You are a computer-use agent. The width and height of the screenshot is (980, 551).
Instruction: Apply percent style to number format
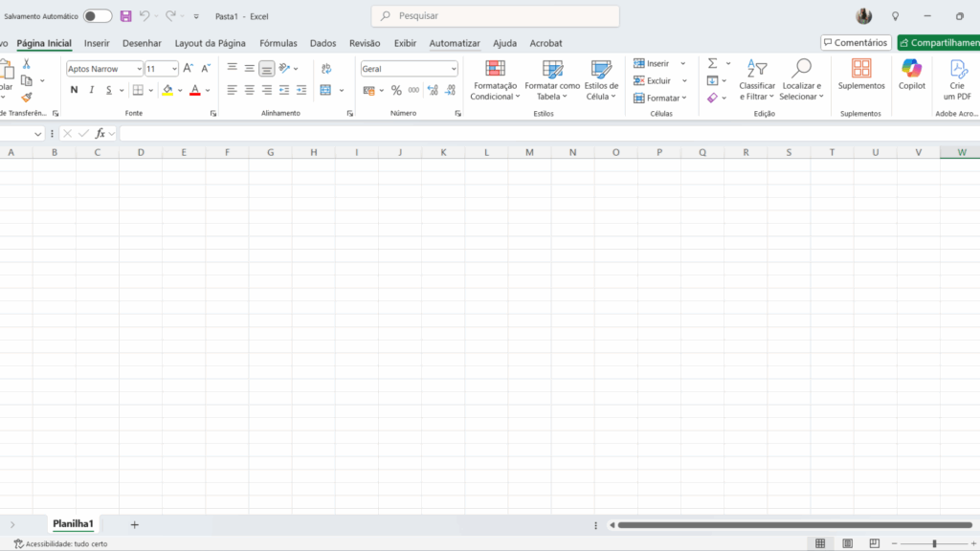pos(396,90)
